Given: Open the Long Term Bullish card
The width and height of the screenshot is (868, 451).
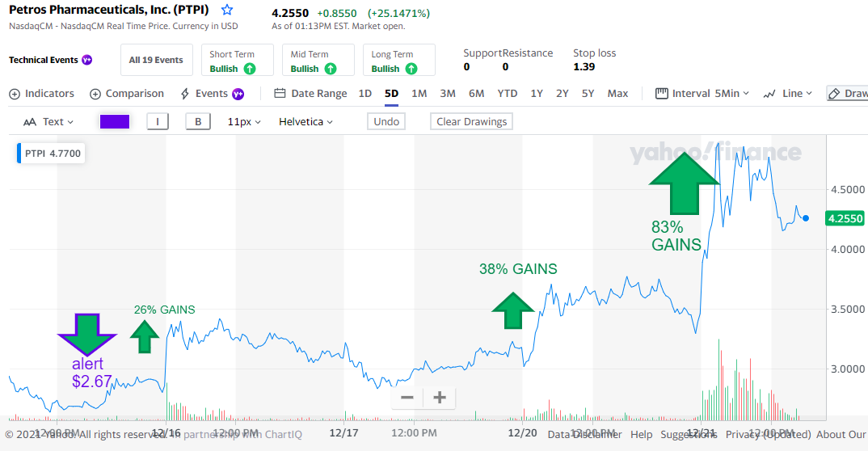Looking at the screenshot, I should (399, 60).
